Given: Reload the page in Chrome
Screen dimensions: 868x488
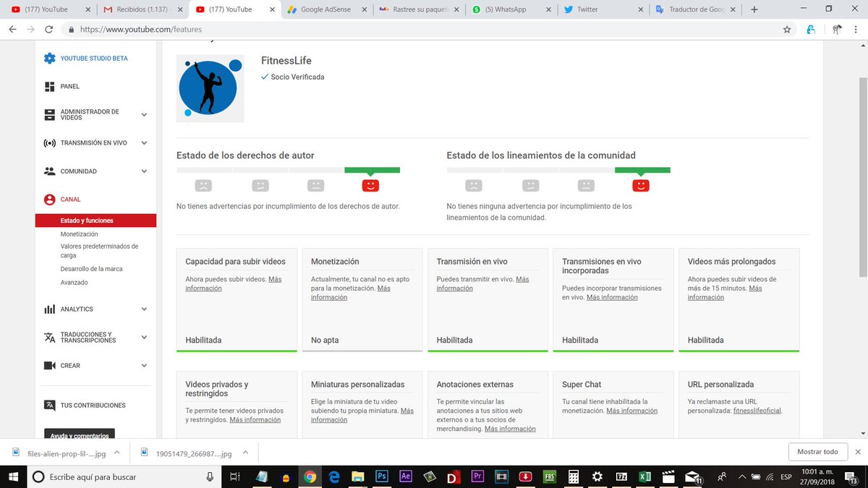Looking at the screenshot, I should tap(48, 30).
